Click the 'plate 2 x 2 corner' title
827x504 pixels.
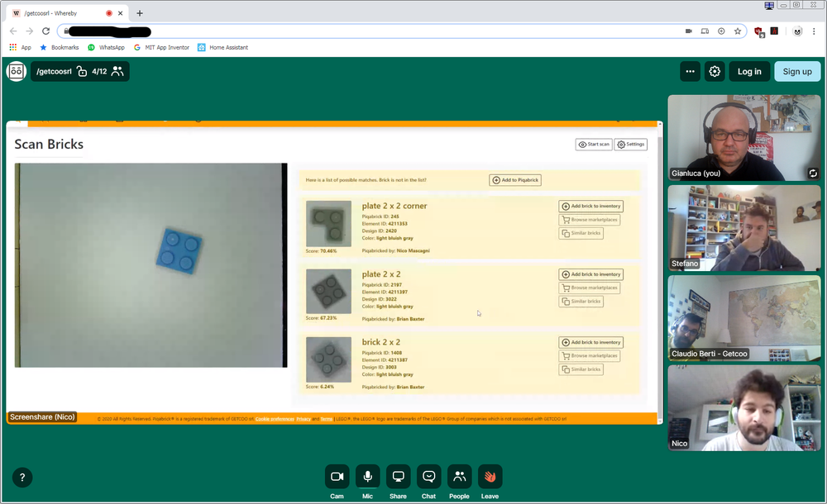(394, 206)
